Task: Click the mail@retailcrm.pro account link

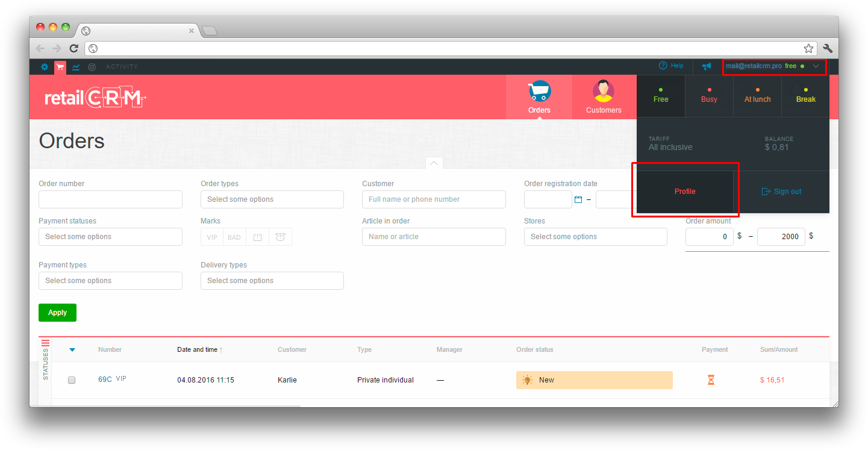Action: tap(754, 66)
